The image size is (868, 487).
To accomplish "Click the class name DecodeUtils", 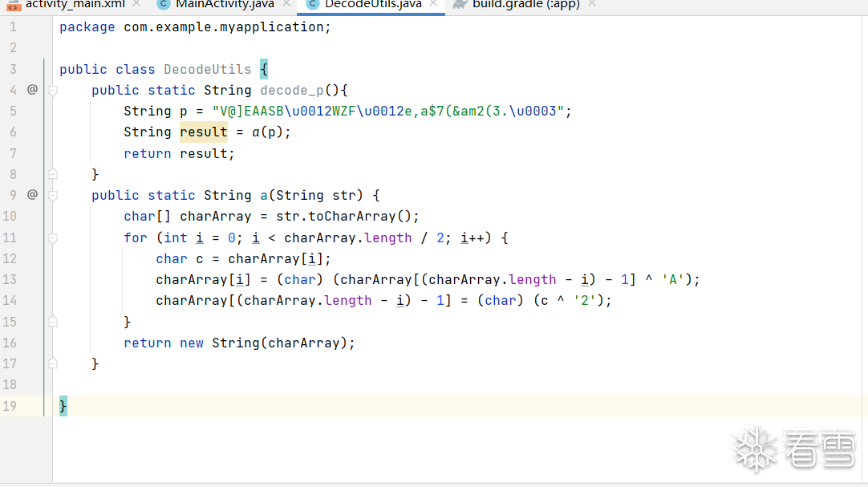I will [208, 69].
